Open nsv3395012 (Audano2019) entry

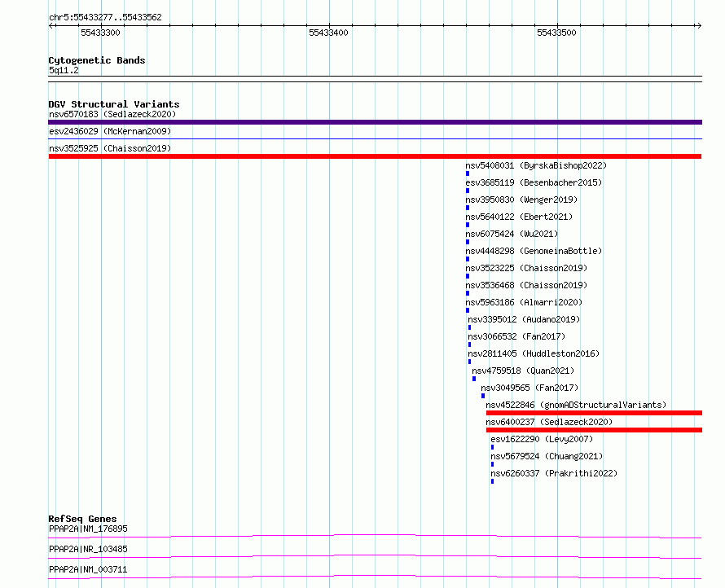click(524, 319)
